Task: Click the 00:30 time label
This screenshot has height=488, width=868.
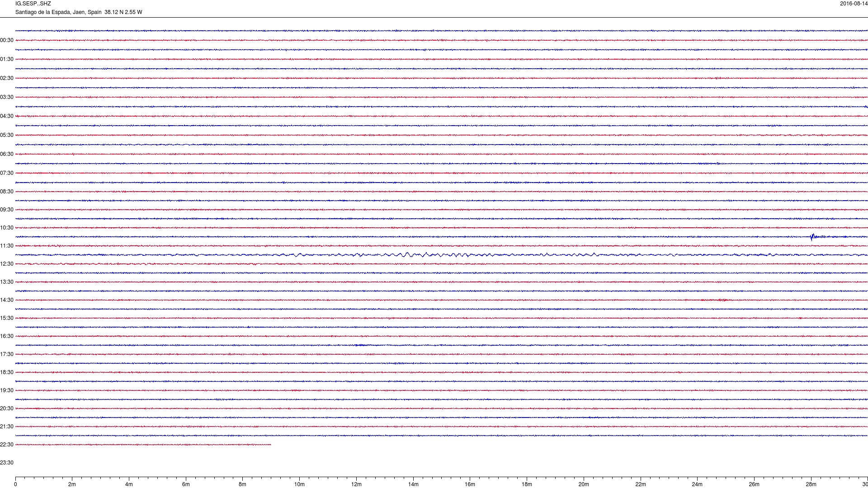Action: pyautogui.click(x=7, y=40)
